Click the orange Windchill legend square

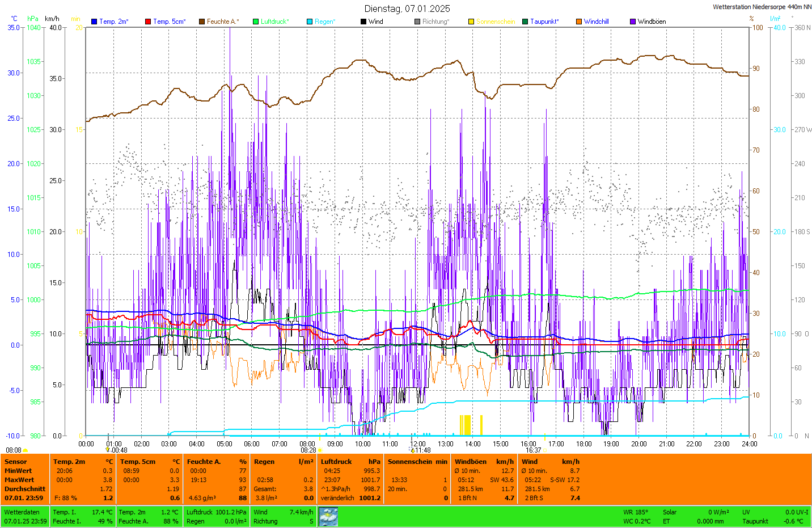[x=579, y=22]
